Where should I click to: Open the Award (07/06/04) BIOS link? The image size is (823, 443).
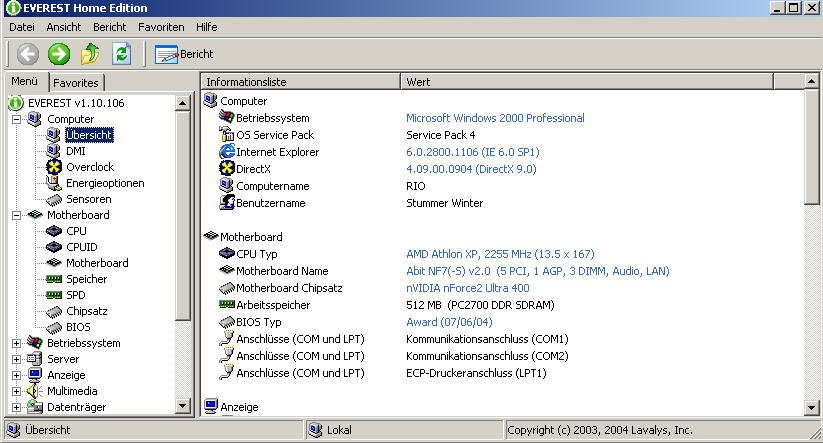(449, 322)
